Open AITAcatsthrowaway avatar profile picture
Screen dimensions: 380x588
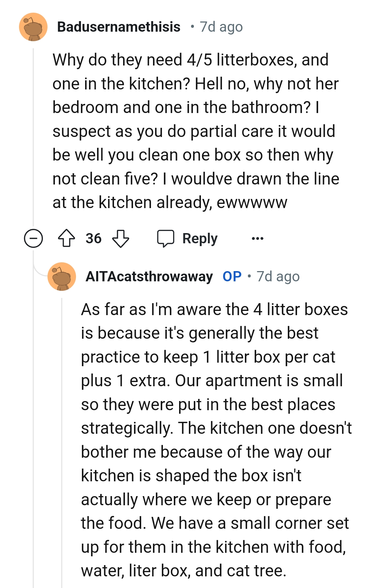(62, 276)
